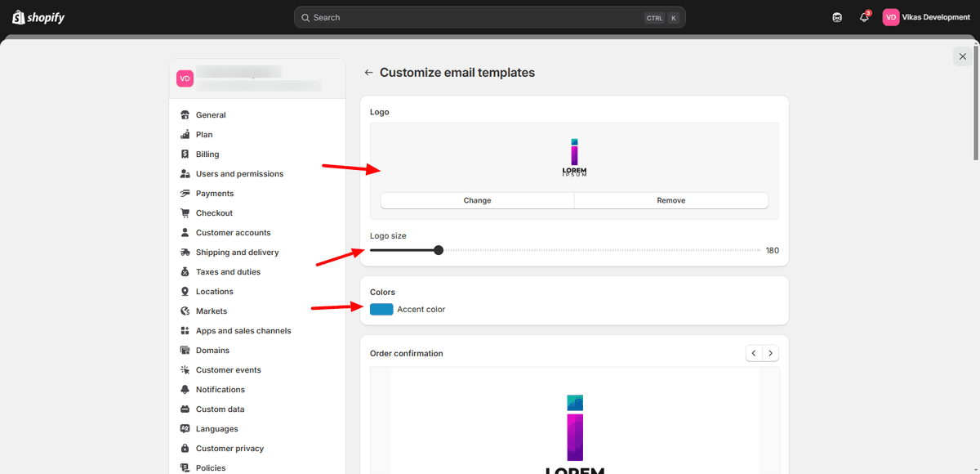Image resolution: width=980 pixels, height=474 pixels.
Task: Click the Billing receipt icon
Action: coord(185,154)
